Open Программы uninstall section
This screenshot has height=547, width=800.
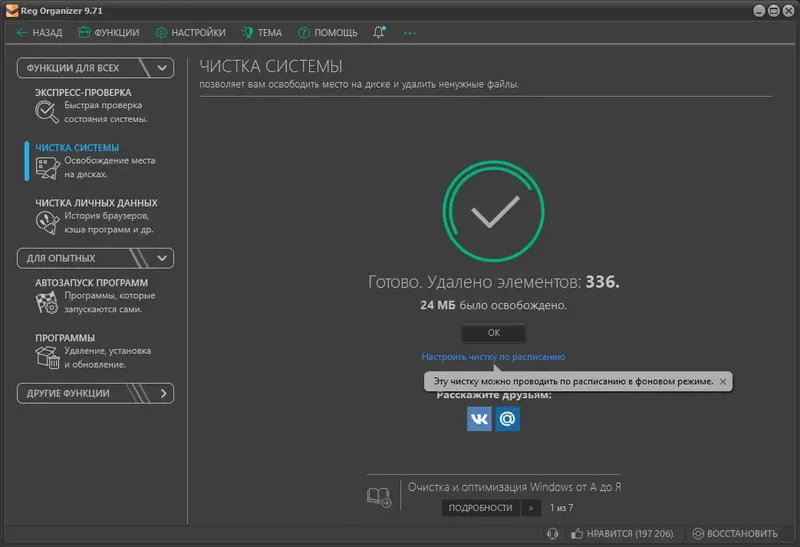[93, 352]
